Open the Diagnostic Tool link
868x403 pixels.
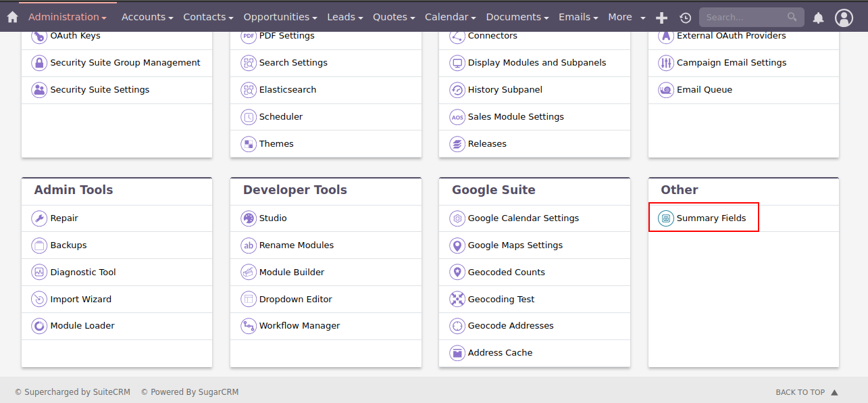[83, 272]
